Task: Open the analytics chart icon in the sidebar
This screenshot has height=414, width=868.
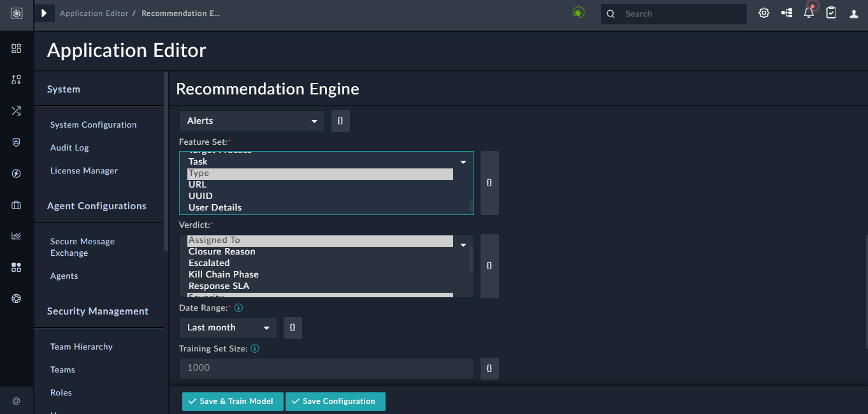Action: 16,235
